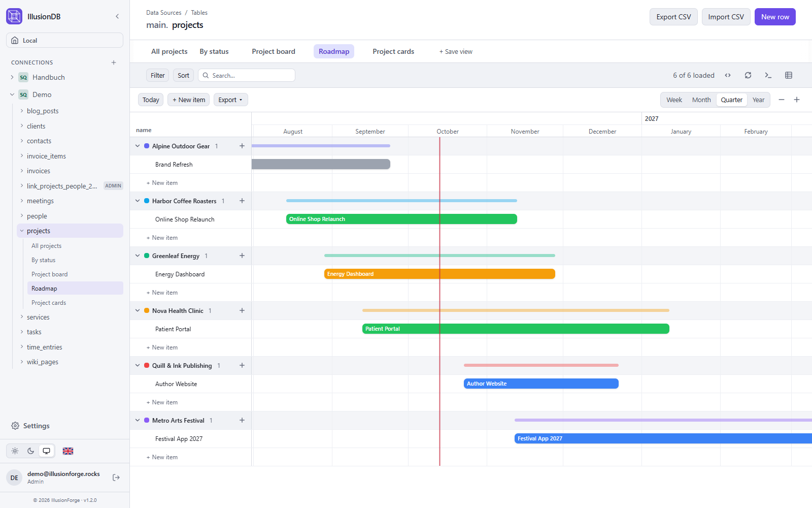812x508 pixels.
Task: Switch to All projects tab
Action: pos(169,51)
